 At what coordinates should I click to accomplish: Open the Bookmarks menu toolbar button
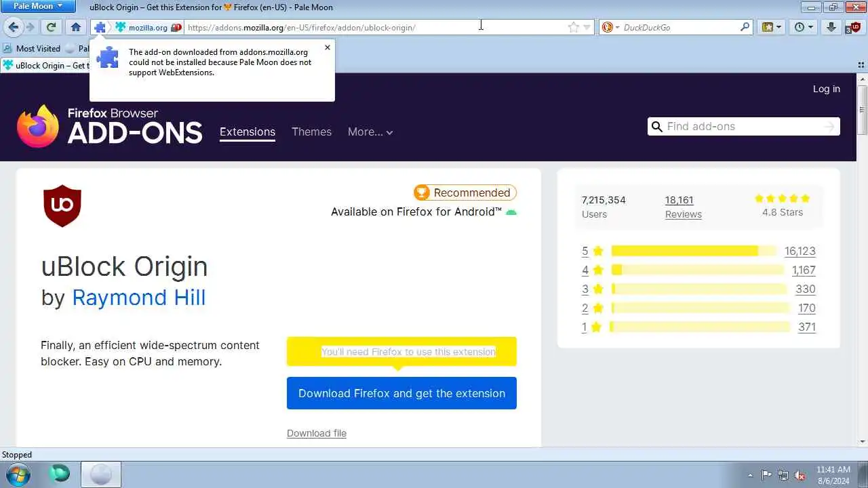pos(772,27)
